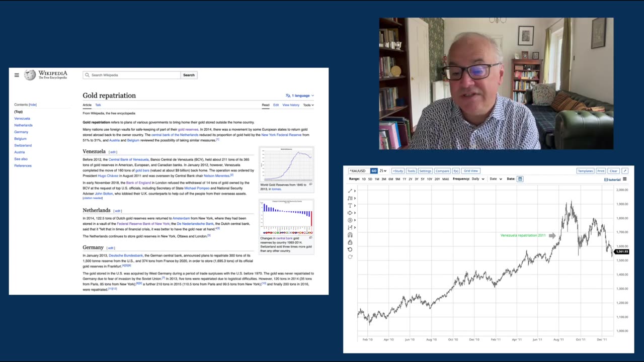644x362 pixels.
Task: Open the chart Tools button
Action: coord(411,171)
